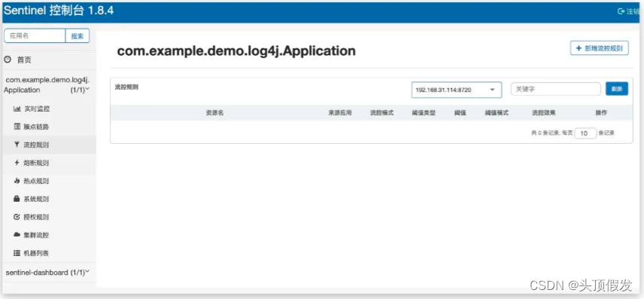This screenshot has width=644, height=299.
Task: Open the 192.168.31.114:8720 machine dropdown
Action: 457,90
